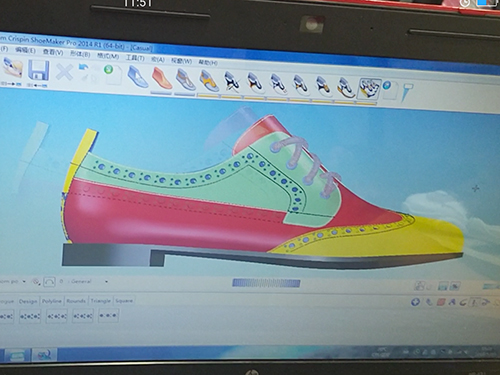The width and height of the screenshot is (500, 375).
Task: Switch to the Polyline tab
Action: [52, 301]
